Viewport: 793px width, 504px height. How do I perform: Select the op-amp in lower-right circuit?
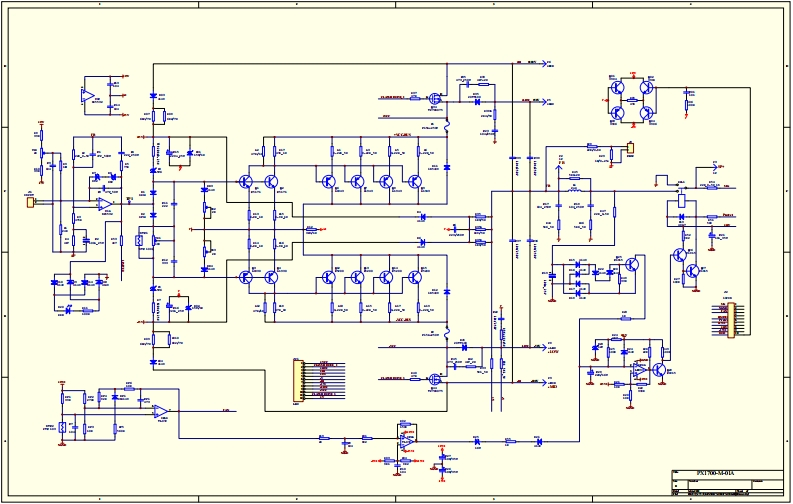tap(639, 369)
